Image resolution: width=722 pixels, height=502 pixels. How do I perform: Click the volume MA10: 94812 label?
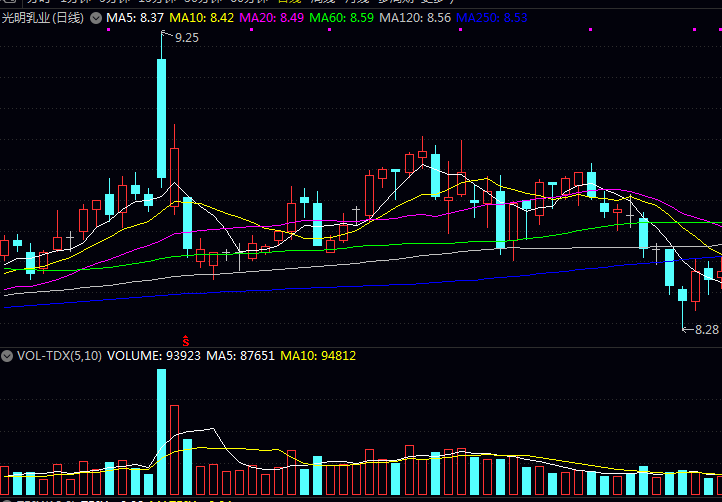pos(318,356)
